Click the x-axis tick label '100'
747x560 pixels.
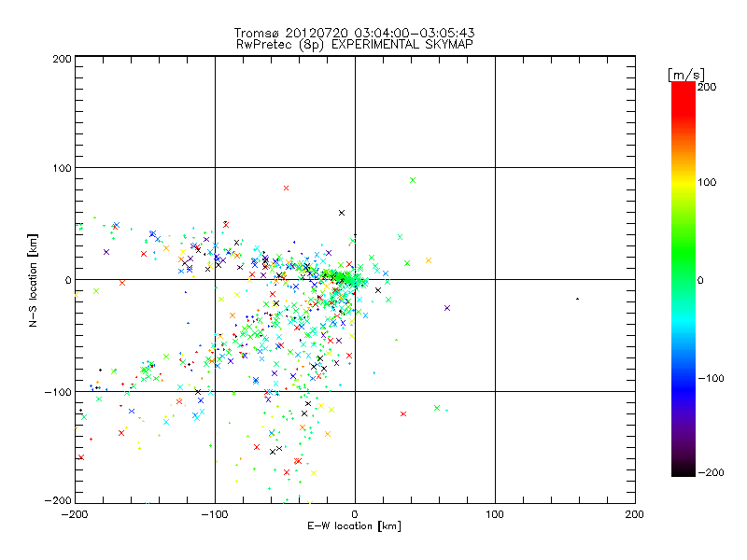(x=495, y=514)
